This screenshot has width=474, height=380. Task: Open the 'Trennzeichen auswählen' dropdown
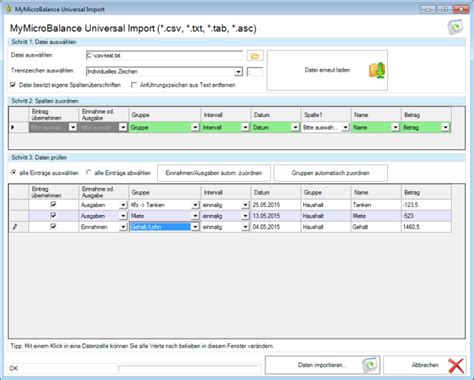[238, 72]
